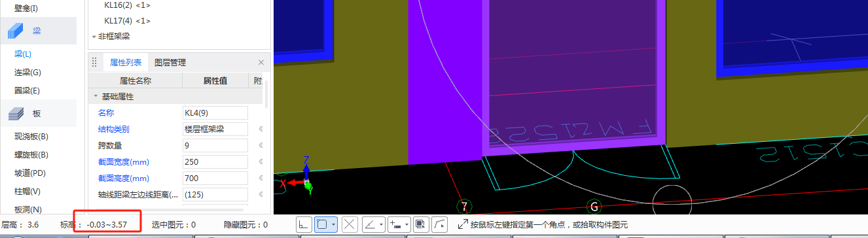Click the 属性名称 column header
This screenshot has width=868, height=238.
pyautogui.click(x=135, y=81)
